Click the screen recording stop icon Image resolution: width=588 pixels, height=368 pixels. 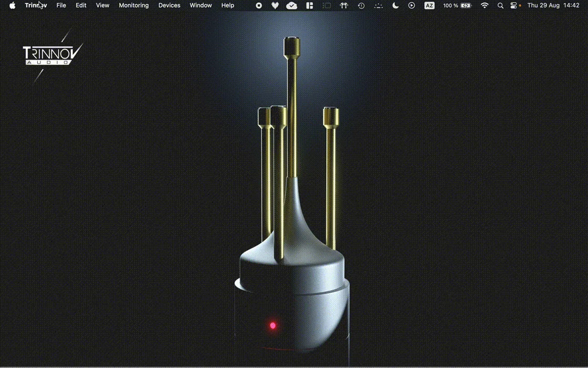[x=259, y=5]
